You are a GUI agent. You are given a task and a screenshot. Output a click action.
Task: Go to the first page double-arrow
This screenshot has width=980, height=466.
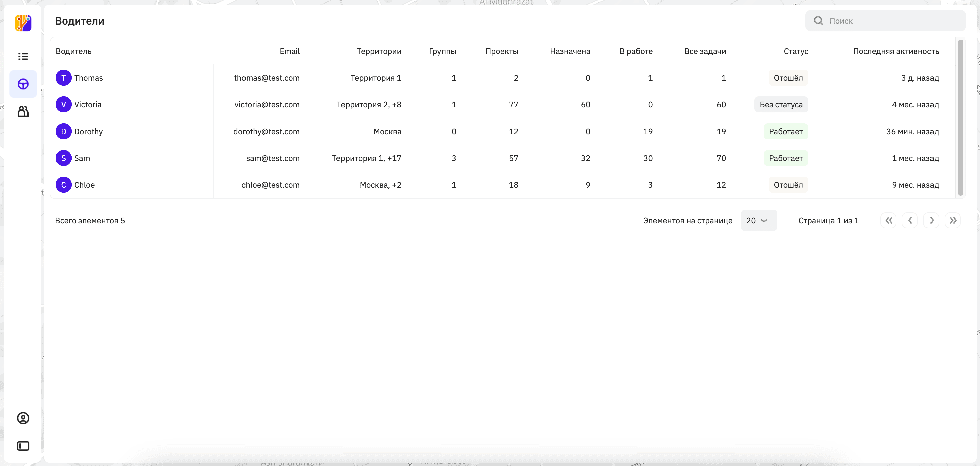[x=888, y=220]
